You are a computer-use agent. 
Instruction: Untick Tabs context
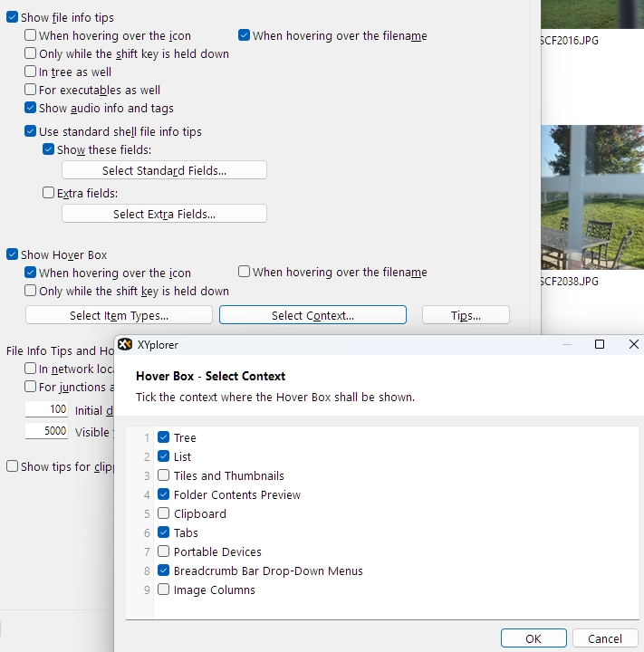click(x=164, y=532)
